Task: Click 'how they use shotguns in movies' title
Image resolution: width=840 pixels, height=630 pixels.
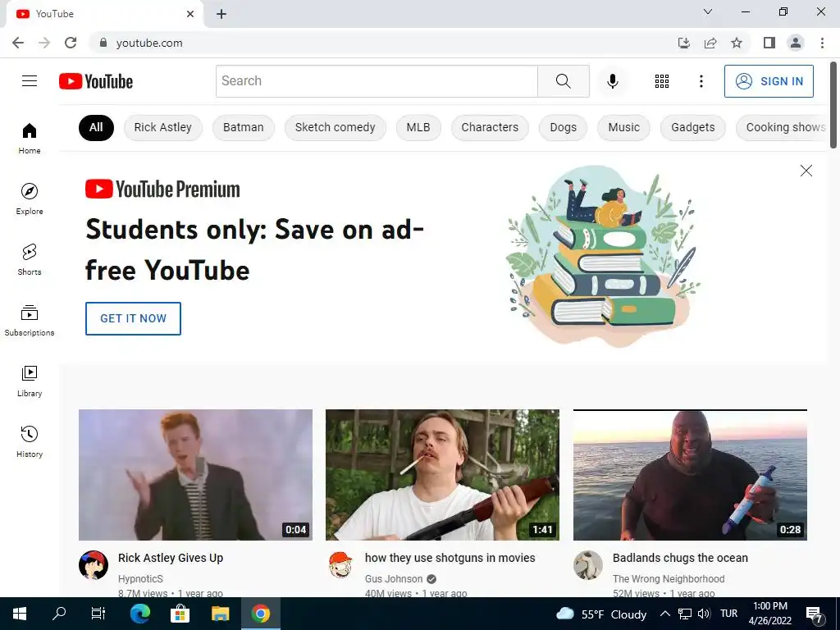Action: pos(450,558)
